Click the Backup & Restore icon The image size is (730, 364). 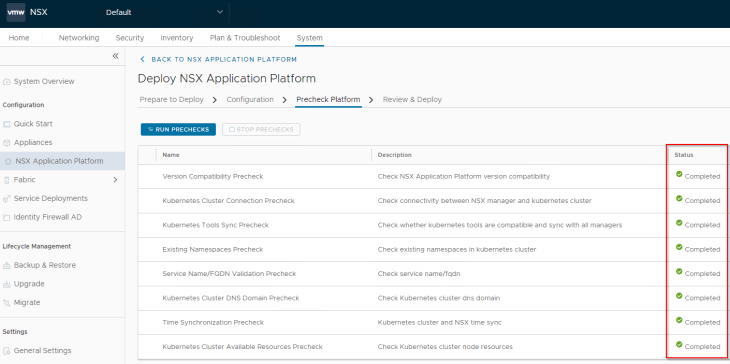coord(7,265)
